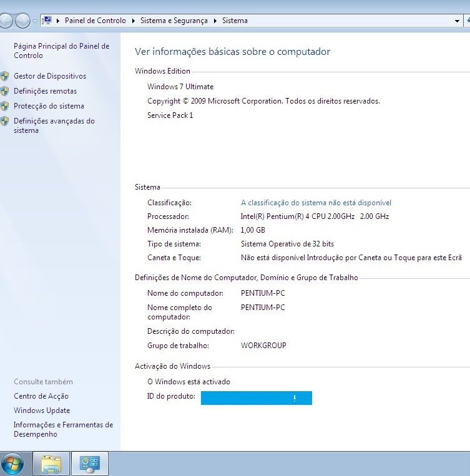Click the Copyright 2009 Microsoft Corporation line
The width and height of the screenshot is (470, 476).
263,101
